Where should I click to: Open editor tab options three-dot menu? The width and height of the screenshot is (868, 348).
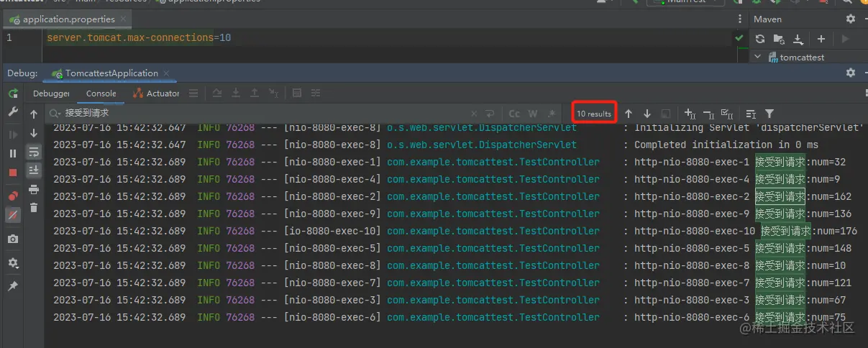pyautogui.click(x=740, y=19)
